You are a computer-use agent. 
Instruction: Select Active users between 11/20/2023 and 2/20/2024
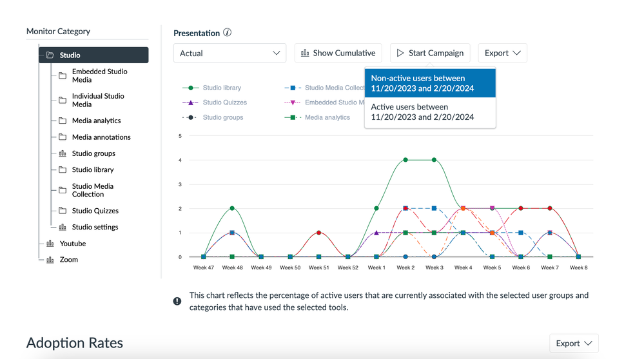coord(429,112)
